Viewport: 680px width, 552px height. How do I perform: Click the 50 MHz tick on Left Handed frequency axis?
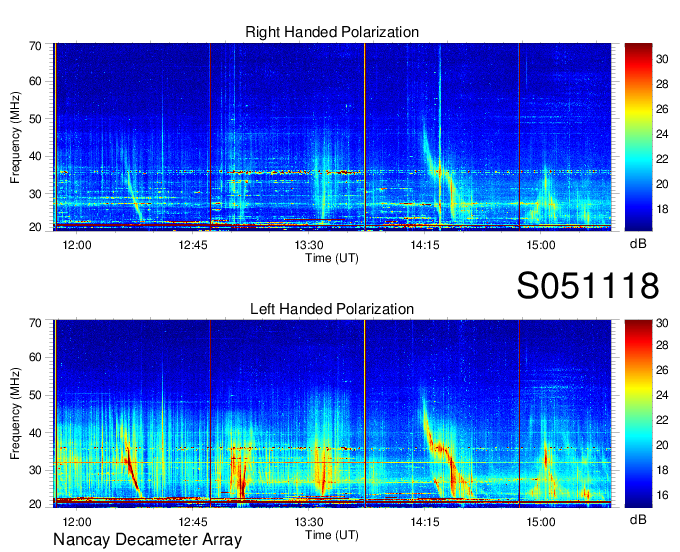(35, 395)
